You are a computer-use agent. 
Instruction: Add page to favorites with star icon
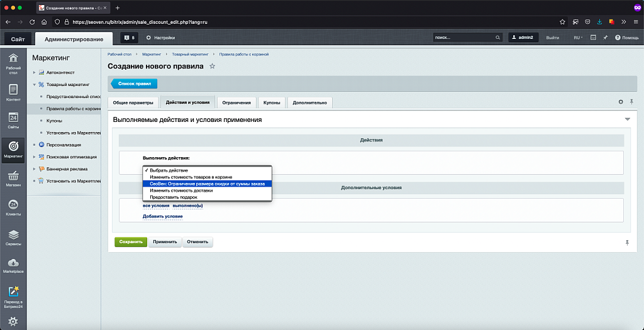point(212,66)
